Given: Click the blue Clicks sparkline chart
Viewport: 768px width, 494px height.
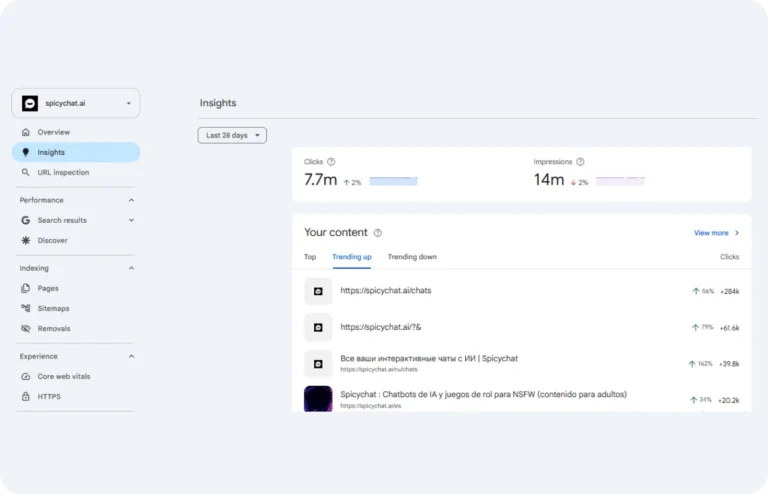Looking at the screenshot, I should [393, 181].
